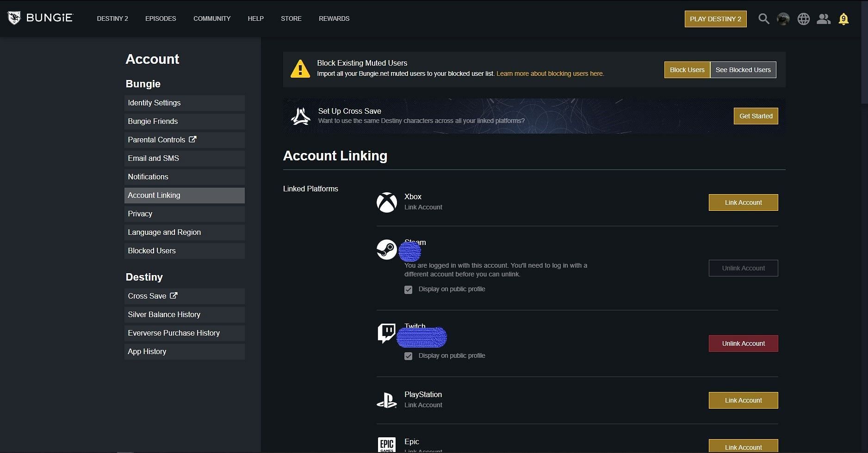Open Eververse Purchase History

pos(184,333)
